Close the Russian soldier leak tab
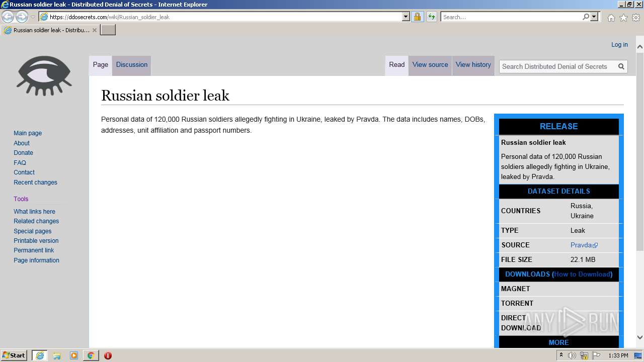The width and height of the screenshot is (644, 362). (x=94, y=30)
